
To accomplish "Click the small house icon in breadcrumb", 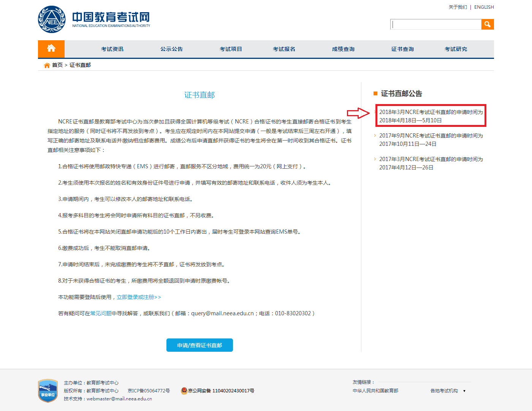I will (x=47, y=65).
